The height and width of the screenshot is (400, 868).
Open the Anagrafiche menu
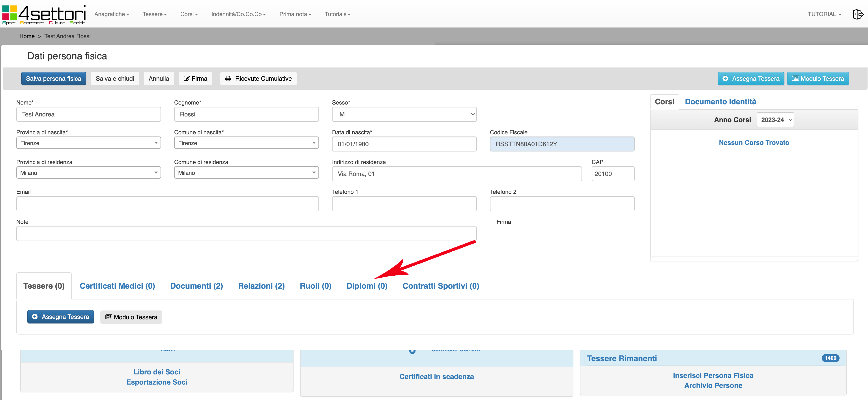point(112,14)
